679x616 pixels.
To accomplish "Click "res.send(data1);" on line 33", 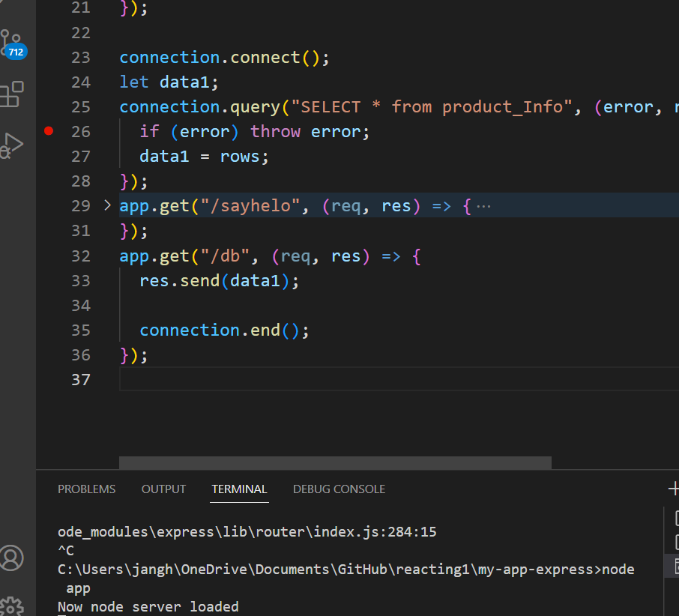I will [x=219, y=281].
